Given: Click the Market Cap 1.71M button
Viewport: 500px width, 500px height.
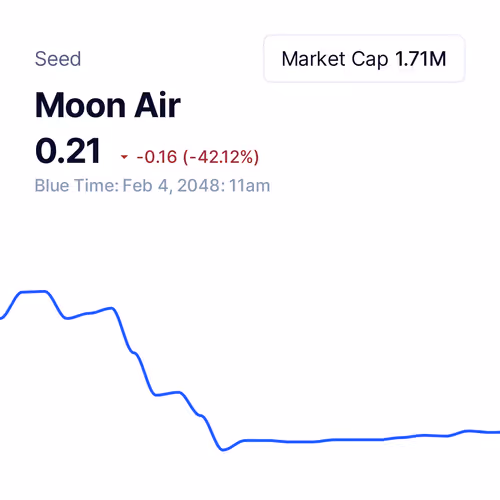Looking at the screenshot, I should click(x=364, y=59).
